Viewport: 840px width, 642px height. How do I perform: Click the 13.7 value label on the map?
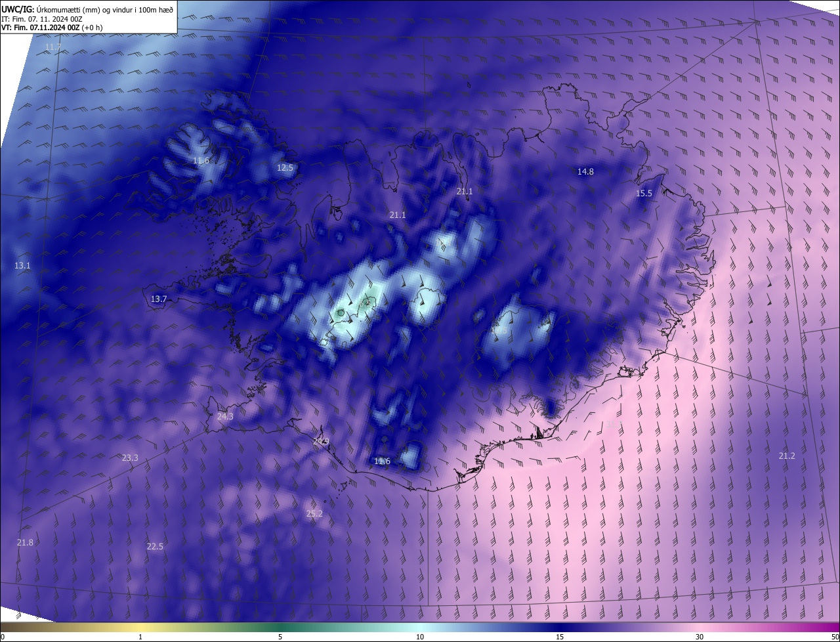point(159,299)
